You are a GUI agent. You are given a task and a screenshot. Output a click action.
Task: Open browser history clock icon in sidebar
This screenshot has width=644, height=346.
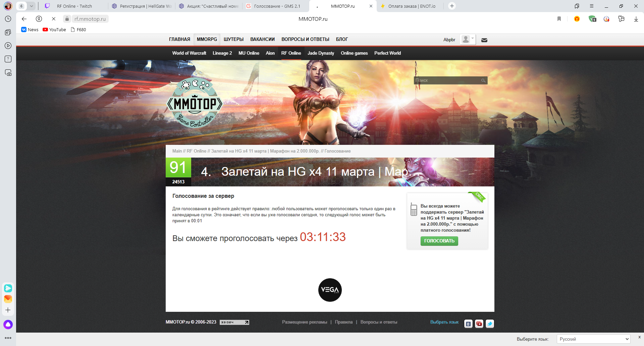click(x=8, y=19)
